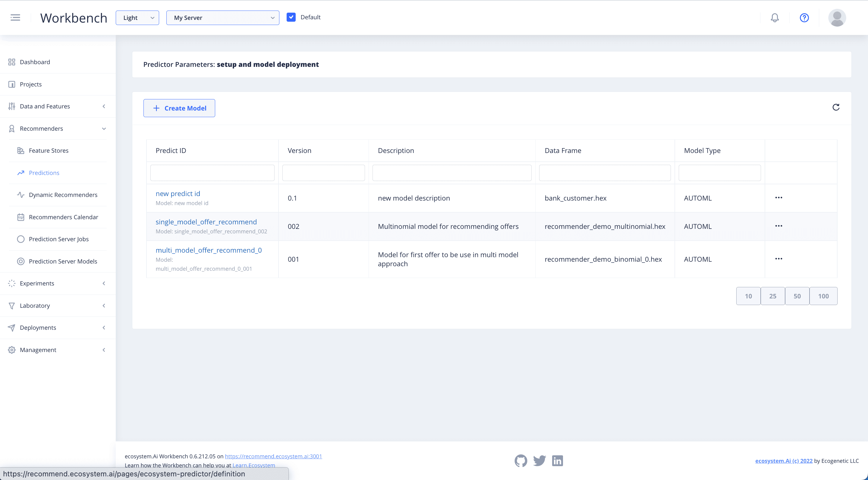Refresh the predictor models table

coord(836,108)
